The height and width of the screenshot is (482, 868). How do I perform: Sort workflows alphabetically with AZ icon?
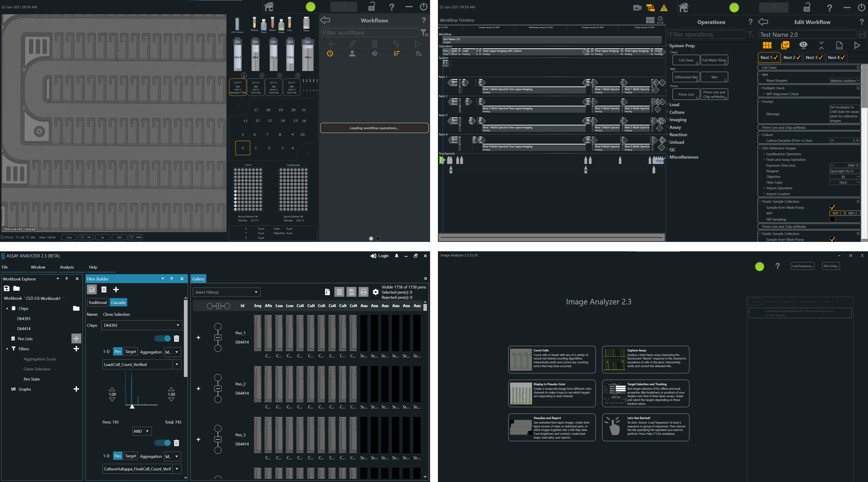(x=374, y=54)
